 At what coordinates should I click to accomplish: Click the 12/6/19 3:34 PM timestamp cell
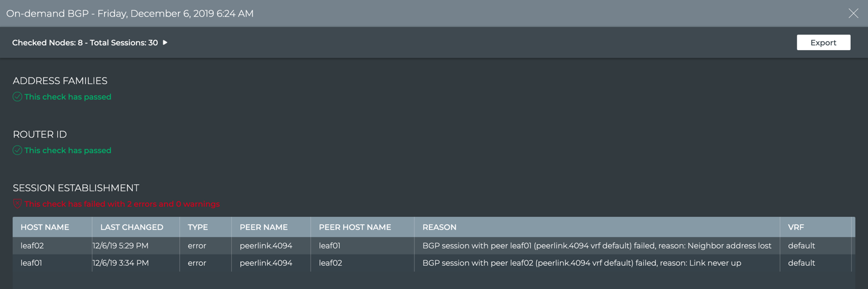tap(121, 263)
